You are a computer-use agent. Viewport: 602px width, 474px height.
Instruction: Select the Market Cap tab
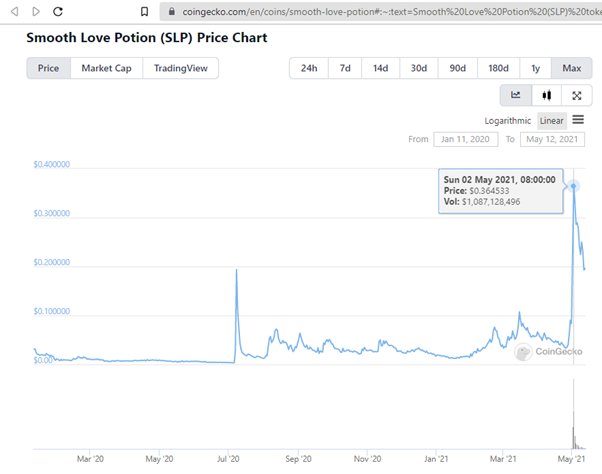tap(106, 68)
